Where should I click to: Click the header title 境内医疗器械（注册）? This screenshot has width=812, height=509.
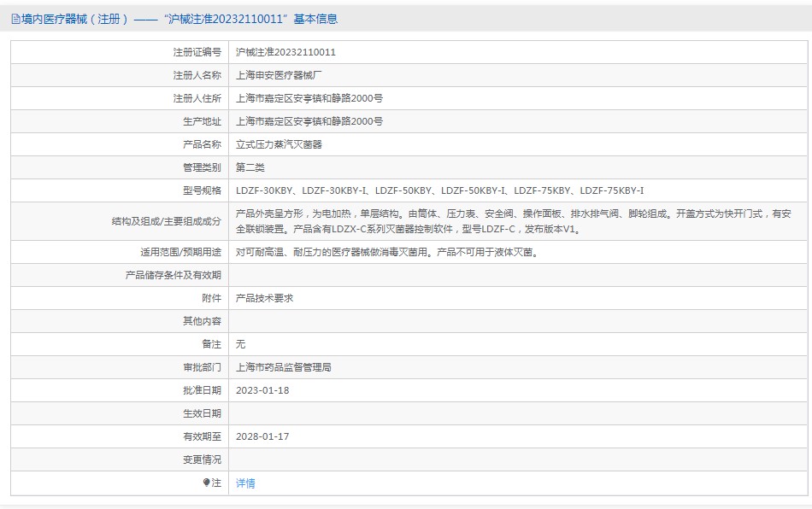coord(74,19)
